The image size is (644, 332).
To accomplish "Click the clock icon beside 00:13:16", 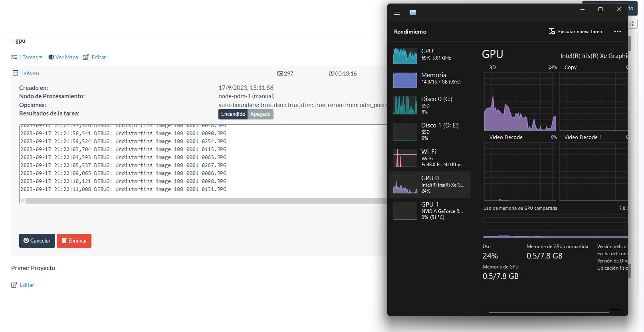I will pyautogui.click(x=331, y=74).
